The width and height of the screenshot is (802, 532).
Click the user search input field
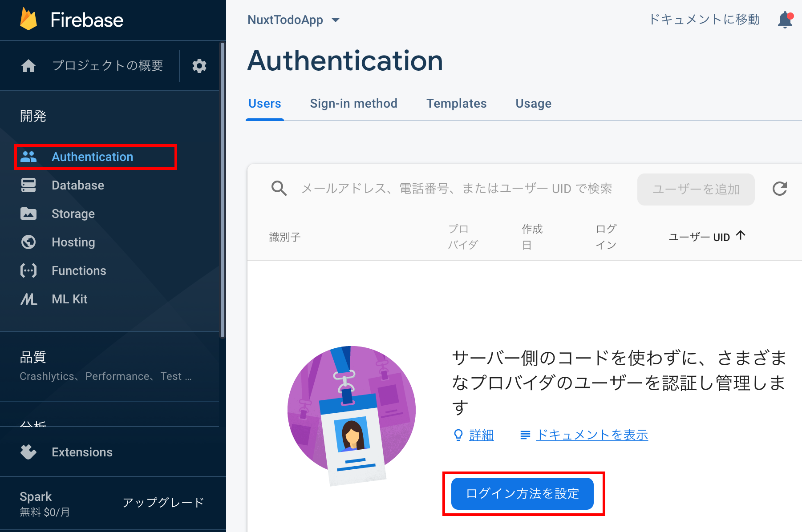click(x=457, y=189)
